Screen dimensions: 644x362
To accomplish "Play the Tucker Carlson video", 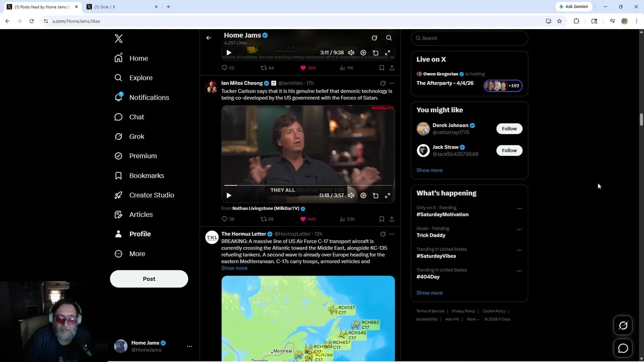I will coord(229,196).
